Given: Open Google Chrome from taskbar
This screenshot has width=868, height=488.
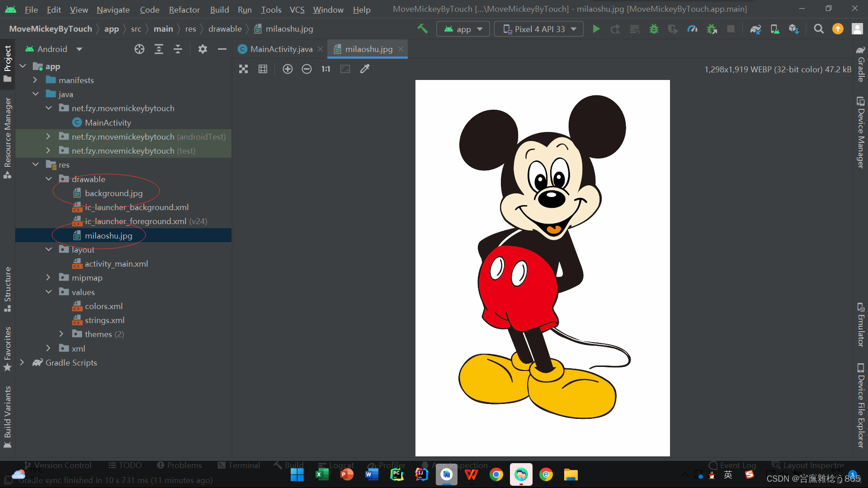Looking at the screenshot, I should coord(496,475).
